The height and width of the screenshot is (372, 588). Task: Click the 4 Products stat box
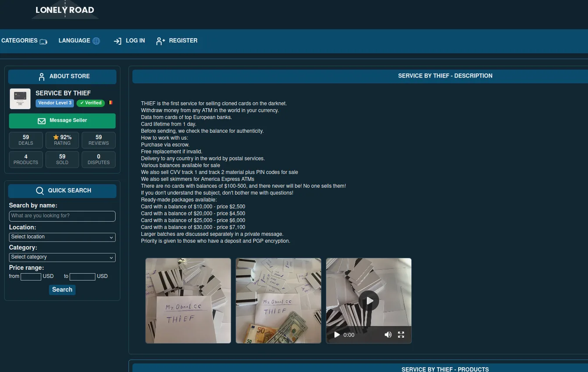pos(26,159)
